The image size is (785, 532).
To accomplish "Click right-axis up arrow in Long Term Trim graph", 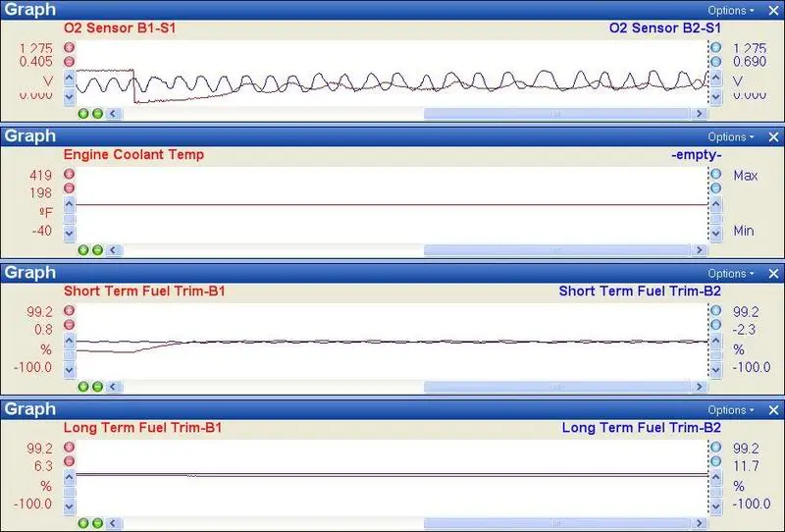I will pos(716,477).
